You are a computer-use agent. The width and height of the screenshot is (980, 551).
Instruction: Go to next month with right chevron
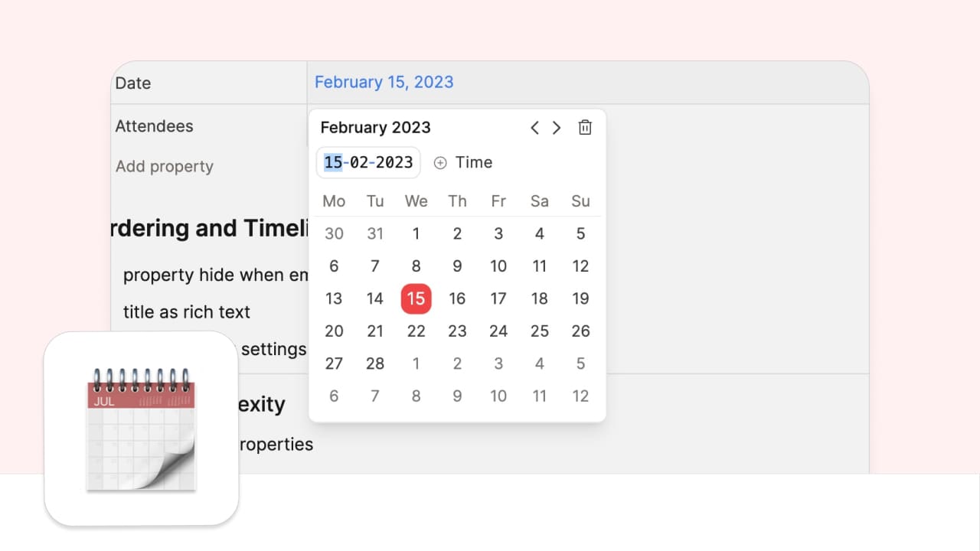click(x=557, y=128)
